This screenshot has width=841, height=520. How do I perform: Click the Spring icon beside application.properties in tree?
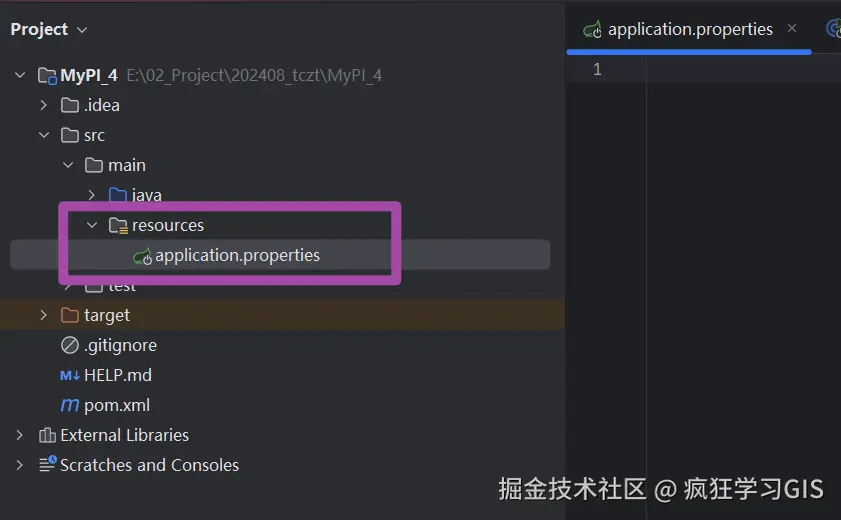click(x=142, y=256)
